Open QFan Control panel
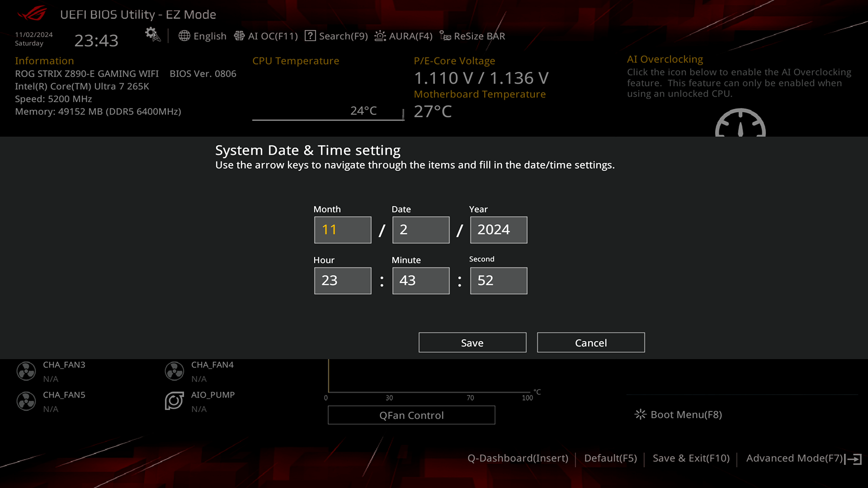868x488 pixels. (x=412, y=415)
